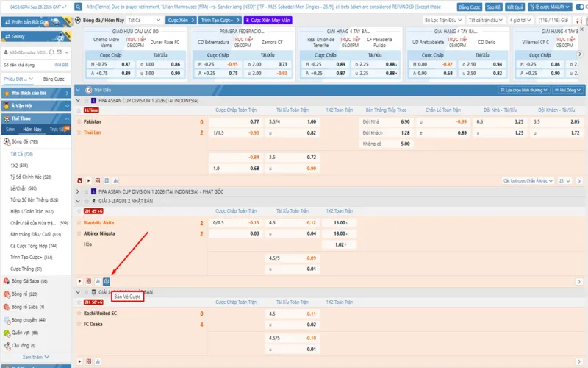The image size is (588, 368).
Task: Click Đội Nhà next goal odds 6.90
Action: (387, 121)
